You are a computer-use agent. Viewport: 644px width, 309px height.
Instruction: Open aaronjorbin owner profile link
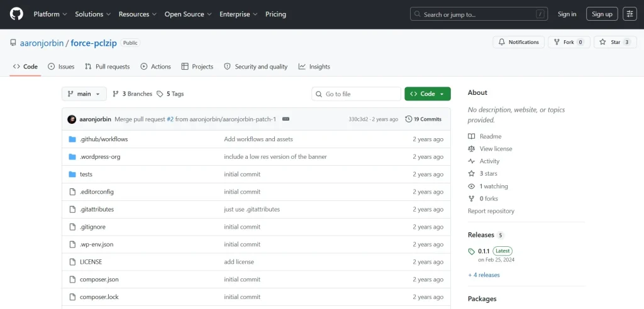42,43
